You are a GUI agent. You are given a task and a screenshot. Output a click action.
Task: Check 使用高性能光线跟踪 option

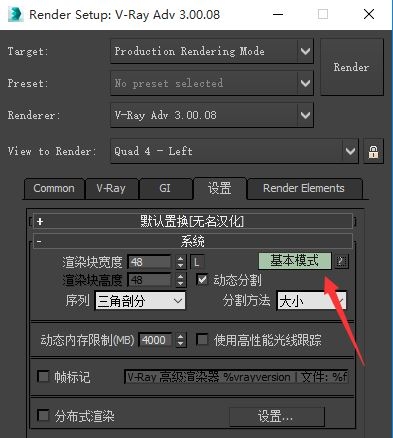202,340
